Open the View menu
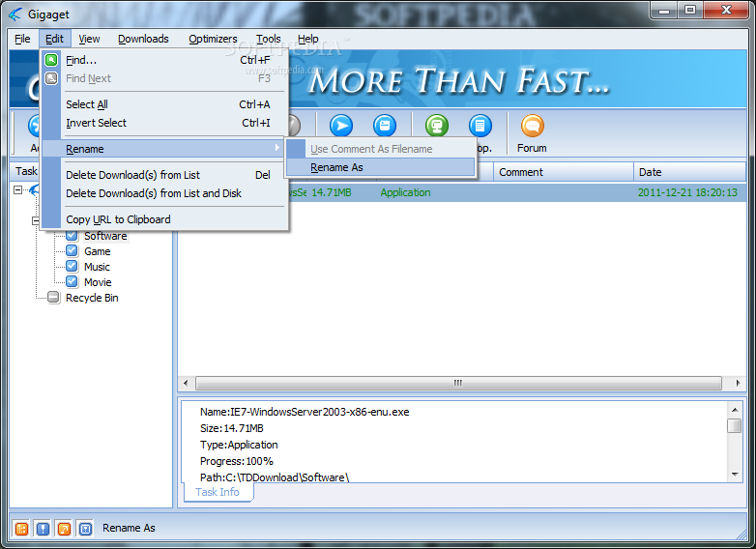Image resolution: width=756 pixels, height=549 pixels. [89, 39]
